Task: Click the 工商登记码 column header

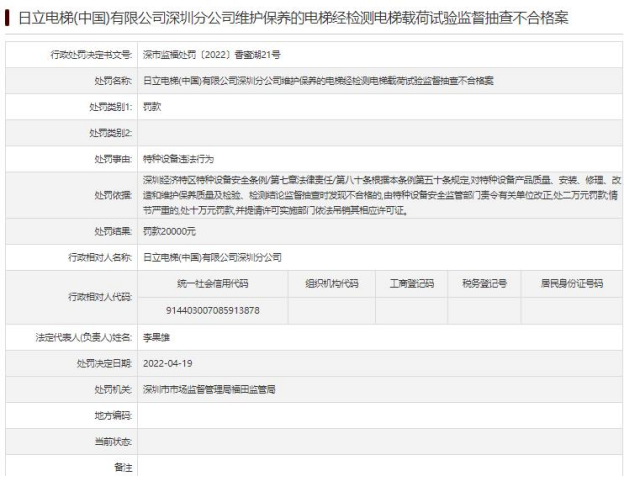Action: point(412,284)
